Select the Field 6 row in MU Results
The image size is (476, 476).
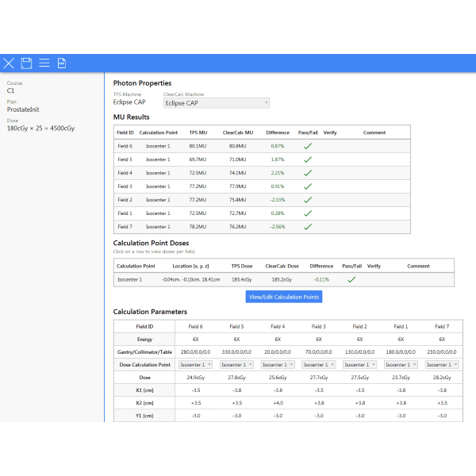[x=262, y=146]
